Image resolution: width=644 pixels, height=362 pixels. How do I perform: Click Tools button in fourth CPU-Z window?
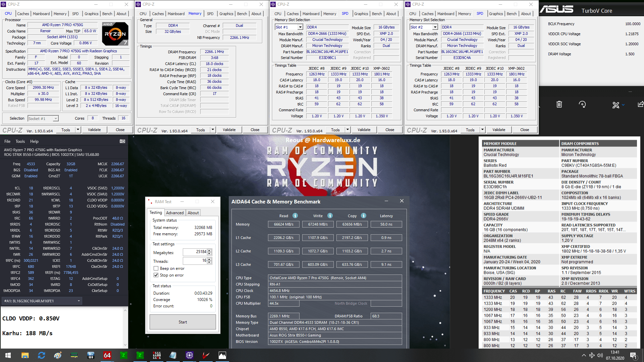tap(470, 130)
